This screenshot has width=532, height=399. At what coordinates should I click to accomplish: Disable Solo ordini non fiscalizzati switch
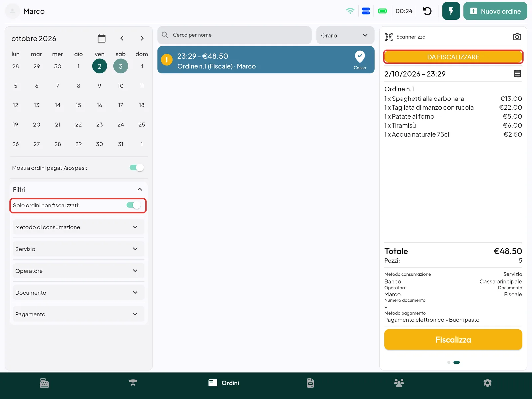[134, 205]
